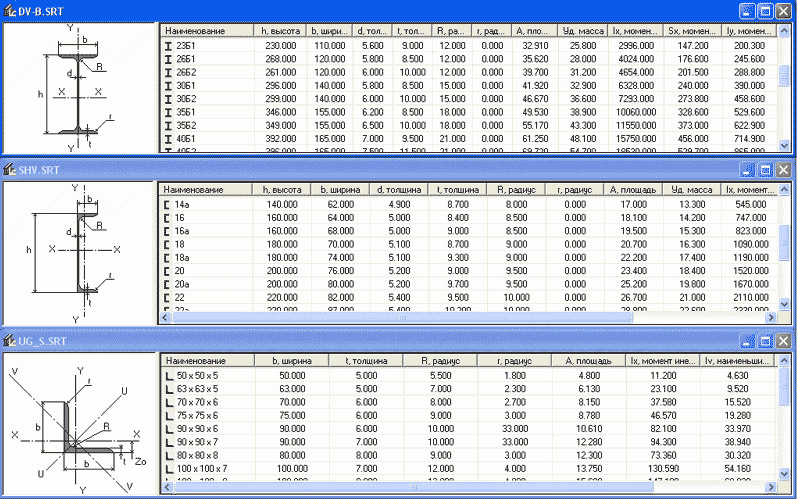Screen dimensions: 798x499
Task: Click the DV-B.SRT window title icon
Action: tap(9, 10)
